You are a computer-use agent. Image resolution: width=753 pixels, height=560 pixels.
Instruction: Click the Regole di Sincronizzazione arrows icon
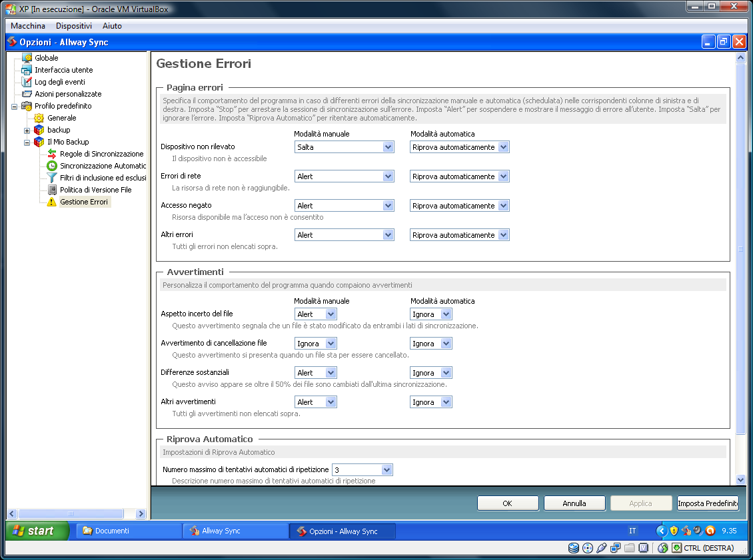point(52,154)
